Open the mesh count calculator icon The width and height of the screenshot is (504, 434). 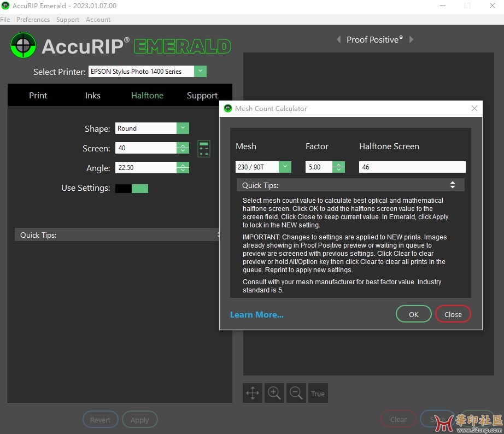click(x=204, y=149)
